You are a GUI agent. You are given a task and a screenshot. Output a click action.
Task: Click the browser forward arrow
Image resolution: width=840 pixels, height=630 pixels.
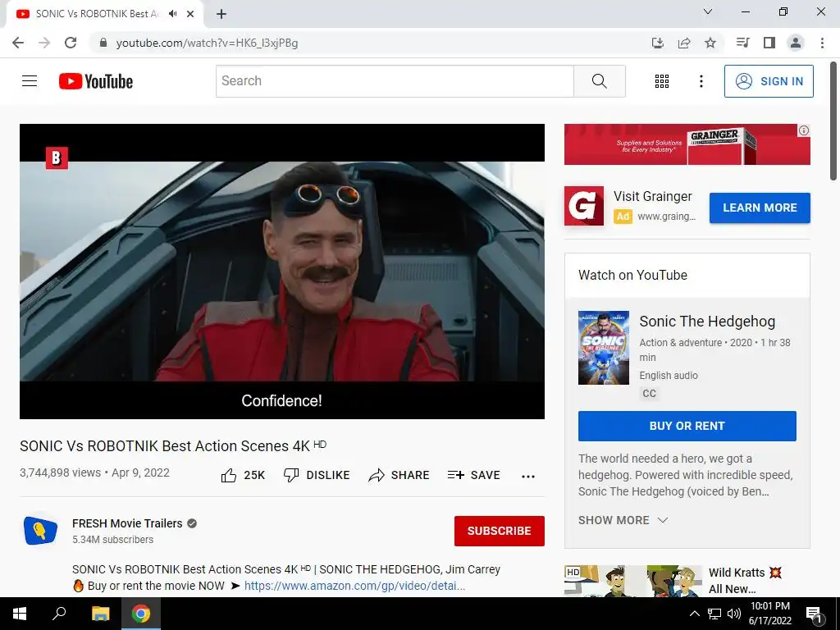[x=44, y=43]
